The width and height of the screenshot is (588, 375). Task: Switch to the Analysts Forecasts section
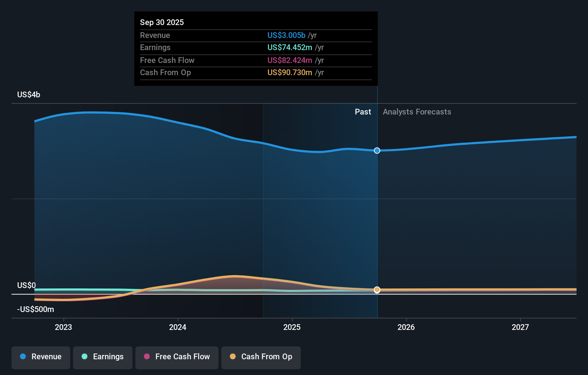(416, 112)
